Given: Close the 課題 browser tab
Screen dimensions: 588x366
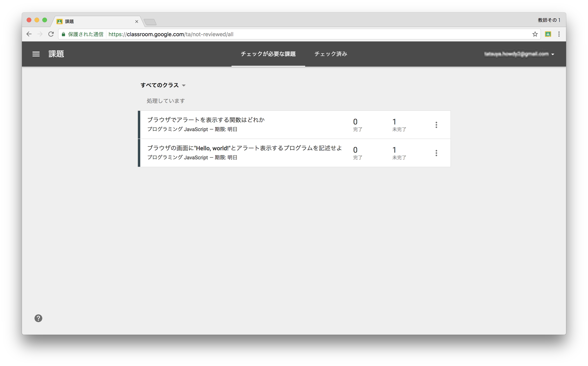Looking at the screenshot, I should [137, 22].
